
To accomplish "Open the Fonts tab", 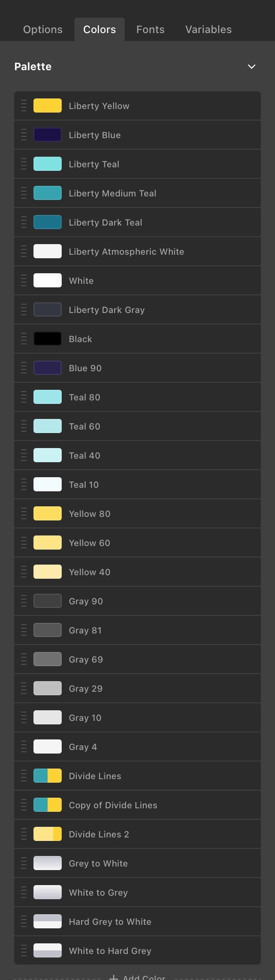I will tap(150, 30).
